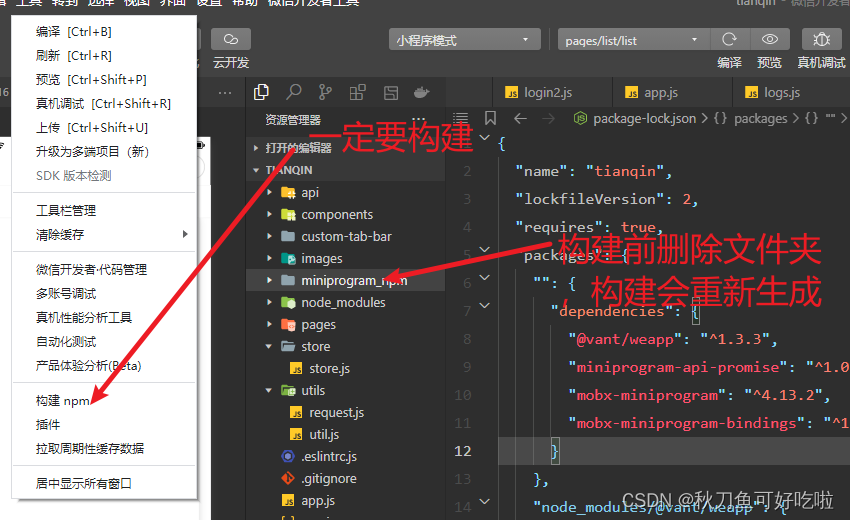The width and height of the screenshot is (850, 520).
Task: Go back with the left arrow icon
Action: 520,118
